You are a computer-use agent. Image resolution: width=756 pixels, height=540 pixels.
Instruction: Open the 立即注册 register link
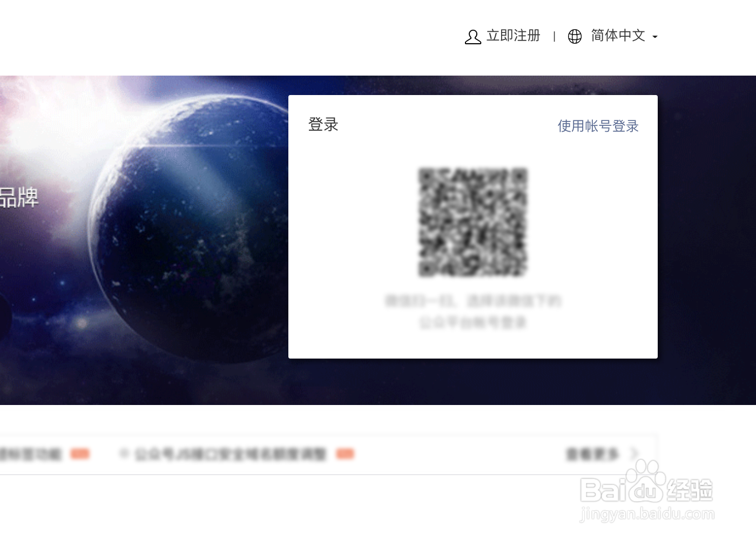point(513,36)
